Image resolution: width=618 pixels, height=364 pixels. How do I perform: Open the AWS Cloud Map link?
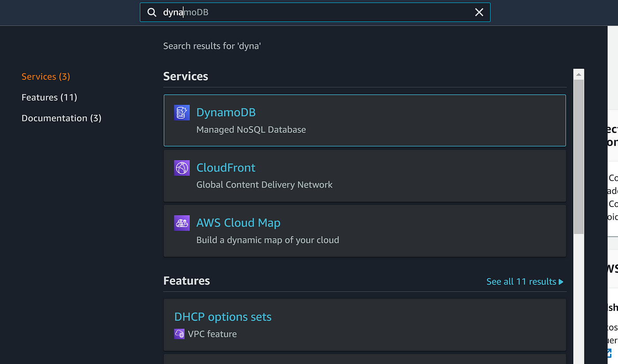point(238,223)
